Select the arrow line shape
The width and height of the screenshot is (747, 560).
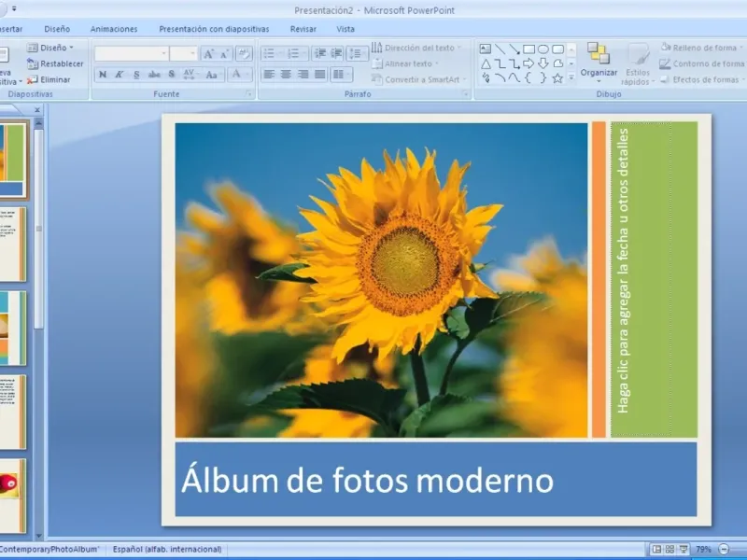514,49
